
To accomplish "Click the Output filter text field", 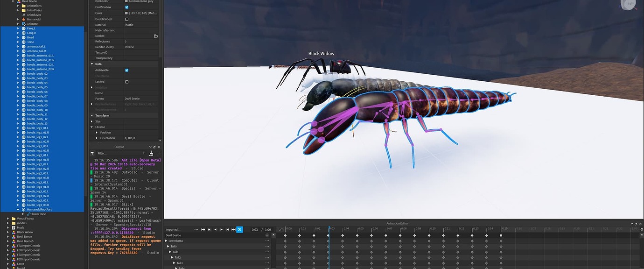I will pyautogui.click(x=120, y=153).
